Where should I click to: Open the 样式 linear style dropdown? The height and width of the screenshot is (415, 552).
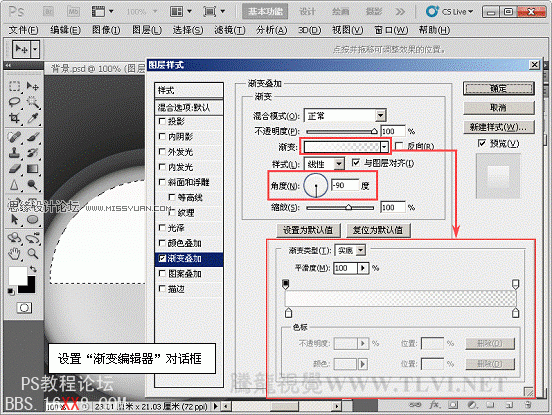pos(339,164)
